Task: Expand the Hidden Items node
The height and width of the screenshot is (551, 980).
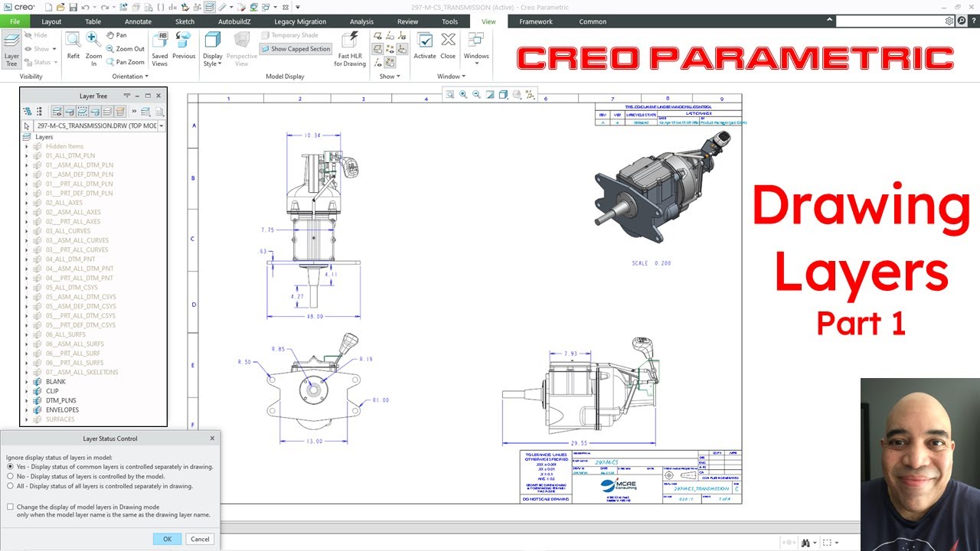Action: (x=27, y=146)
